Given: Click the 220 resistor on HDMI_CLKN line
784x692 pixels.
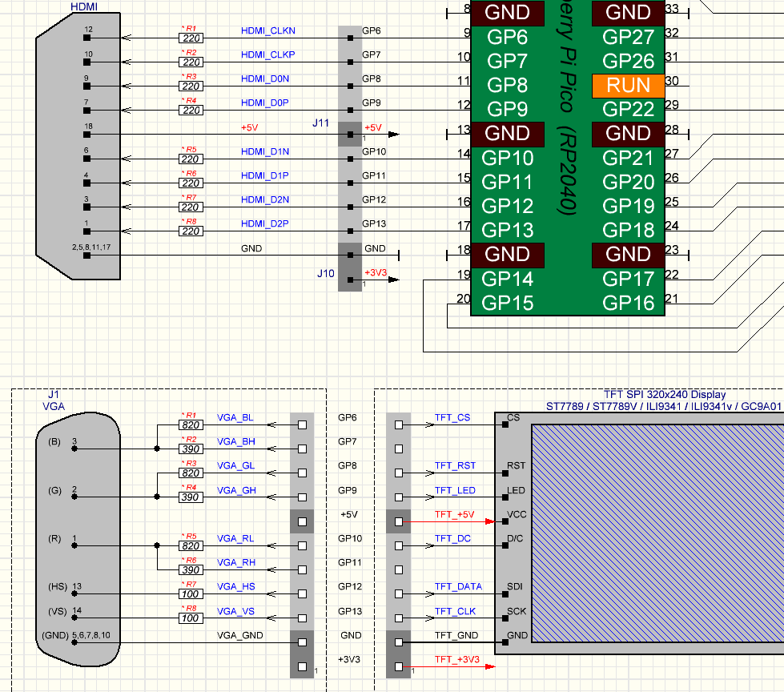Looking at the screenshot, I should pyautogui.click(x=191, y=38).
